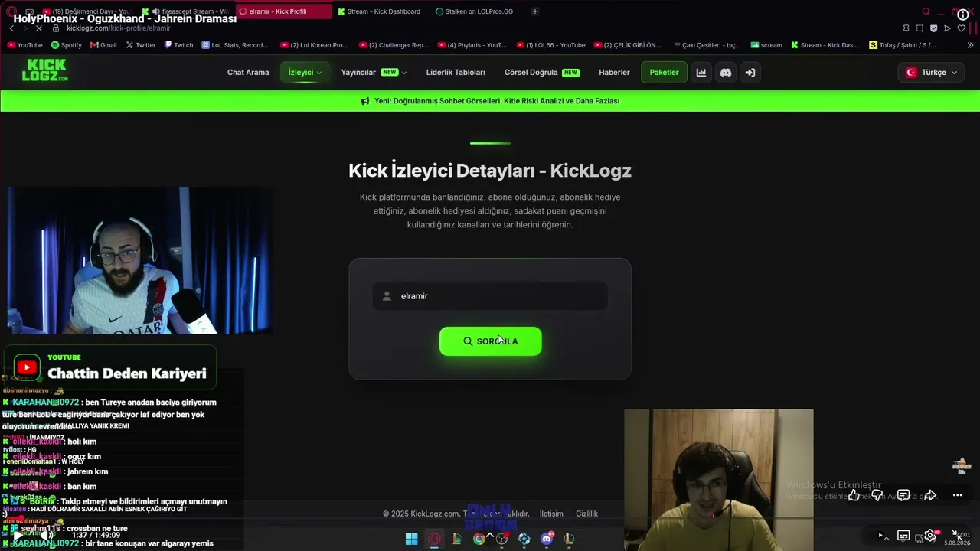Image resolution: width=980 pixels, height=551 pixels.
Task: Switch to the Stream - Kick Dashboard tab
Action: [x=379, y=11]
